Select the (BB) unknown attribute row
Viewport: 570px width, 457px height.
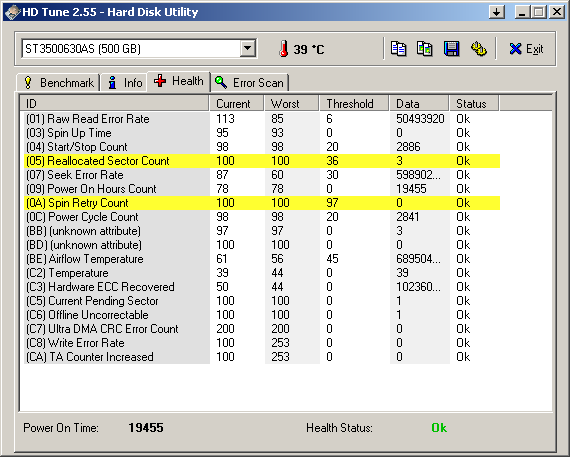point(262,231)
